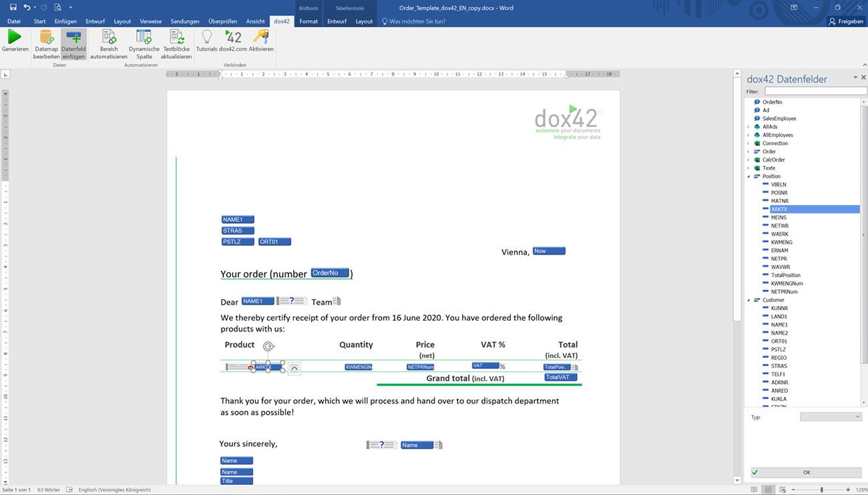Screen dimensions: 868x495
Task: Click document scrollbar down arrow
Action: (737, 480)
